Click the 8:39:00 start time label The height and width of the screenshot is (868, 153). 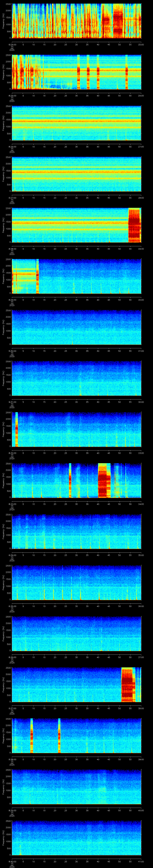[x=12, y=810]
